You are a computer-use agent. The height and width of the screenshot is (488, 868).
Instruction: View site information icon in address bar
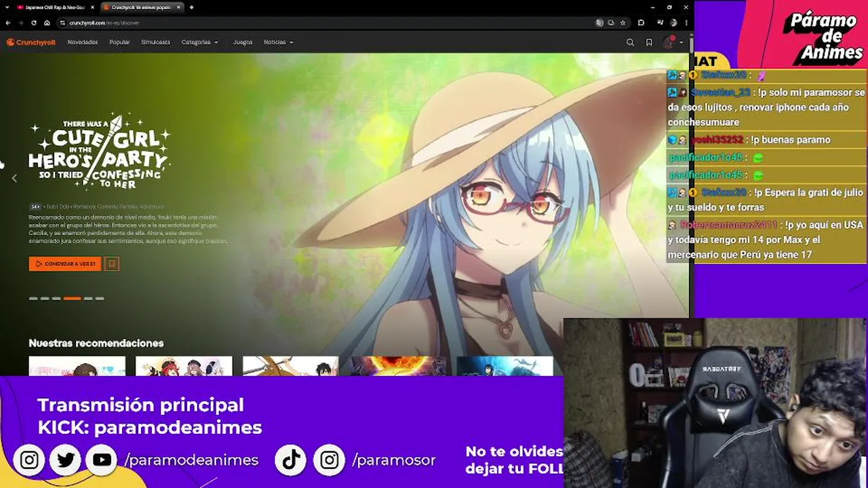[x=62, y=22]
